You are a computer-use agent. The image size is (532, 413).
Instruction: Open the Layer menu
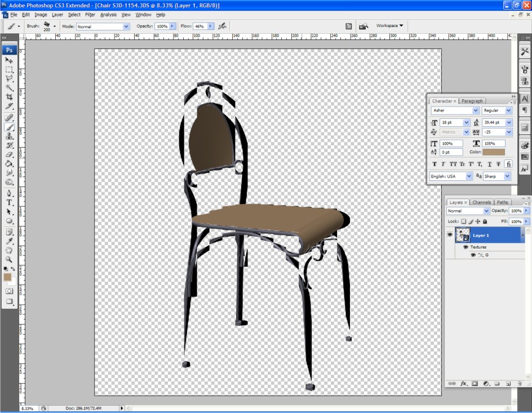click(57, 15)
